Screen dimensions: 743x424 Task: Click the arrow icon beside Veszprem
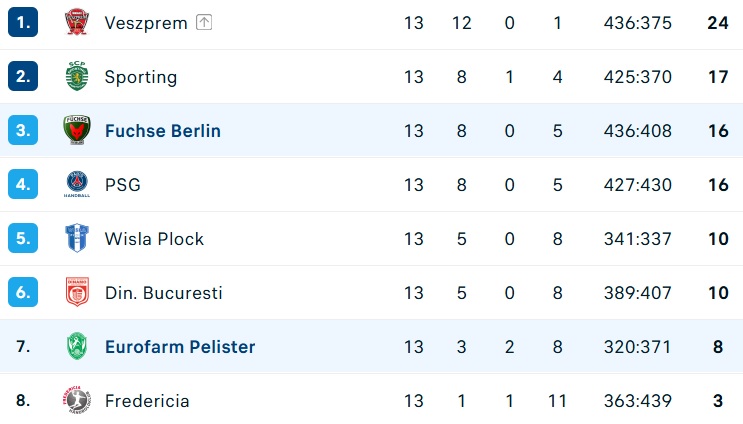(x=204, y=22)
